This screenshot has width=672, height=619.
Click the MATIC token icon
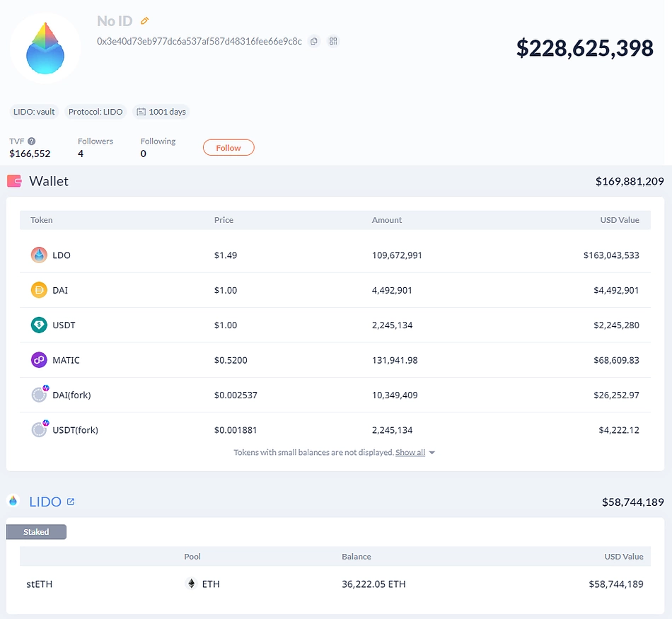pos(39,360)
